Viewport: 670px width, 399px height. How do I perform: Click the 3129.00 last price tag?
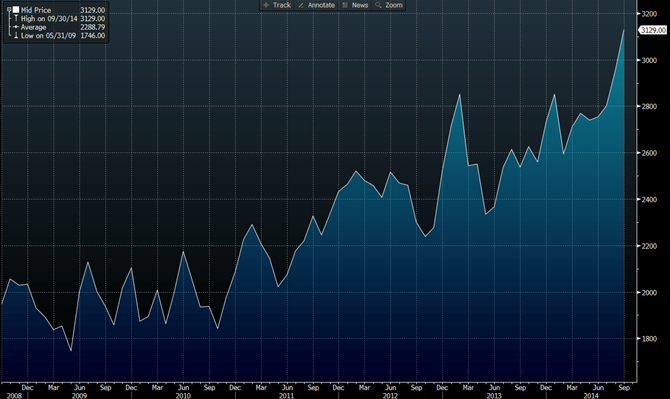[x=652, y=30]
